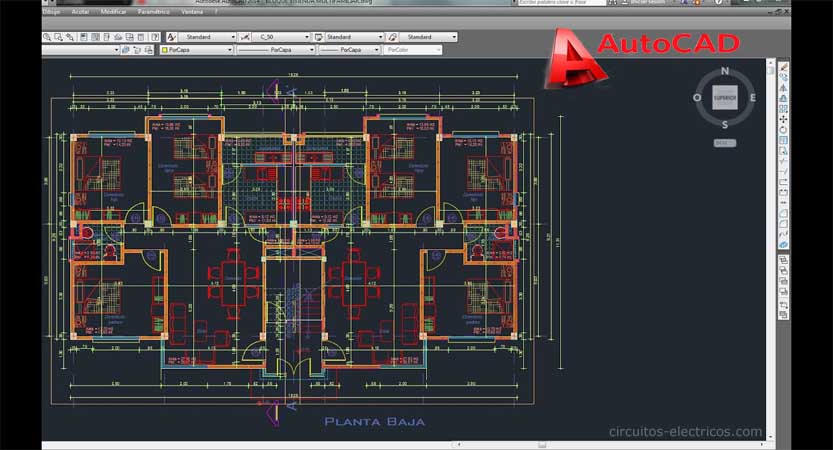The image size is (833, 450).
Task: Click the Bring to Front draw order icon
Action: (783, 260)
